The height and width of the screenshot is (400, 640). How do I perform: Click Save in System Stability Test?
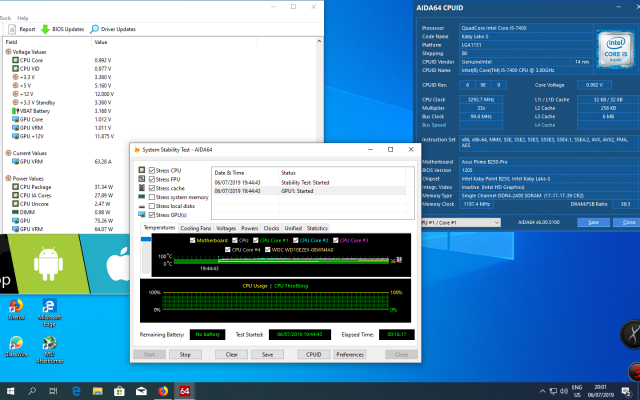(x=267, y=355)
